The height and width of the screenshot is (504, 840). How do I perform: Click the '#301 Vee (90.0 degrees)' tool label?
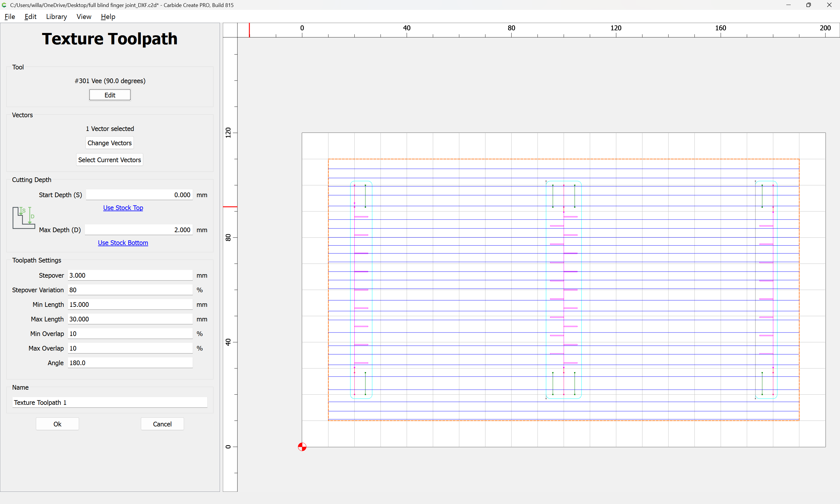click(x=110, y=81)
